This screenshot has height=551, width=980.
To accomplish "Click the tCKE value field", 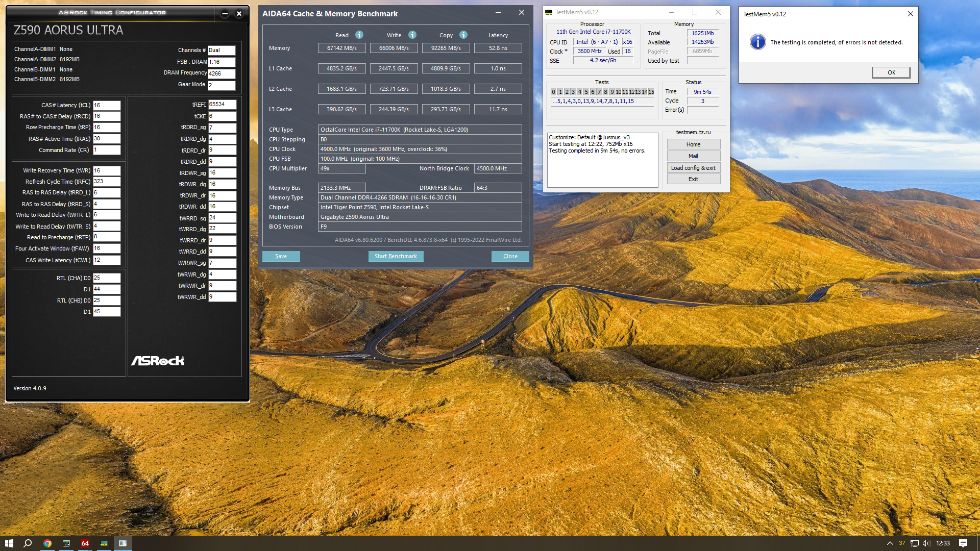I will (222, 116).
